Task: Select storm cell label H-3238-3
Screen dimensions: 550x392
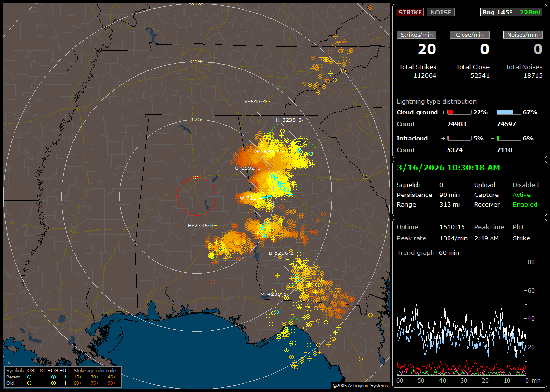Action: [x=289, y=120]
